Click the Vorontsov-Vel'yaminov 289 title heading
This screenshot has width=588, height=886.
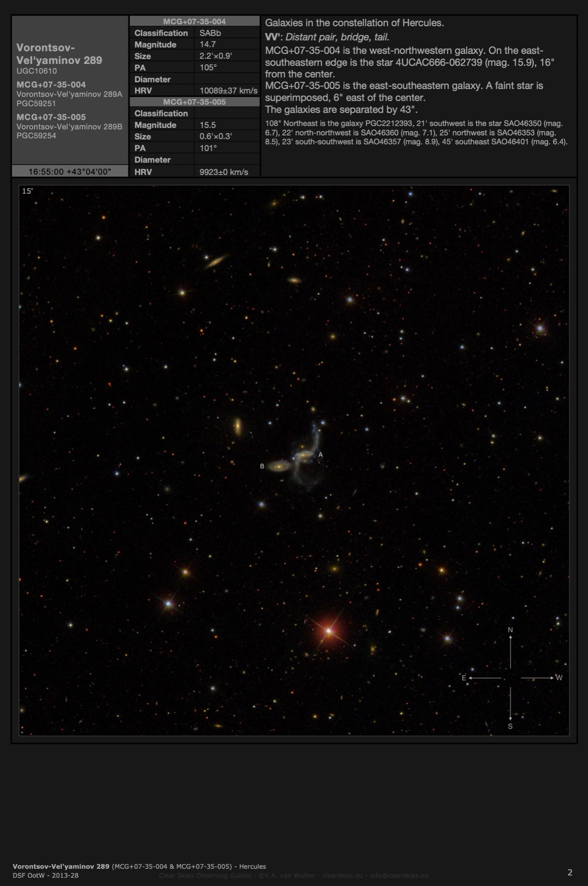[x=59, y=54]
